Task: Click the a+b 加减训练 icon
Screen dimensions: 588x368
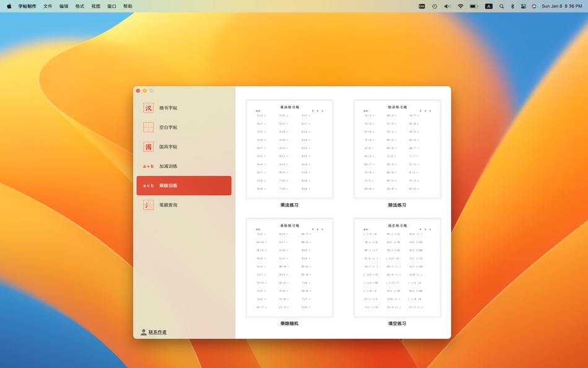Action: 148,167
